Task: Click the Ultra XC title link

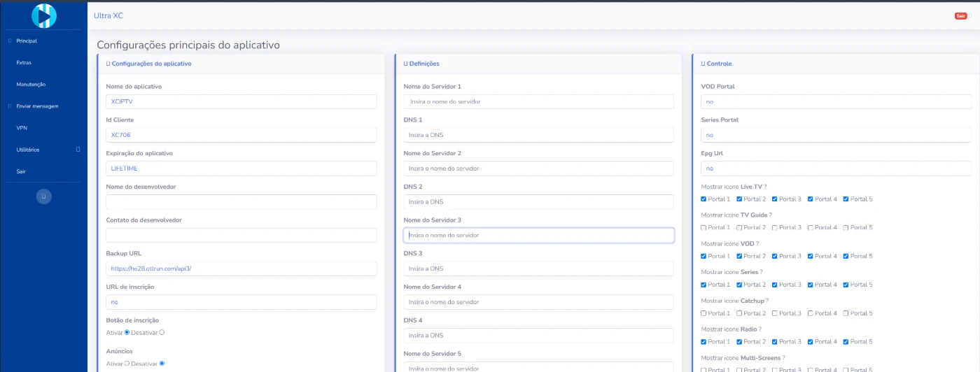Action: (108, 15)
